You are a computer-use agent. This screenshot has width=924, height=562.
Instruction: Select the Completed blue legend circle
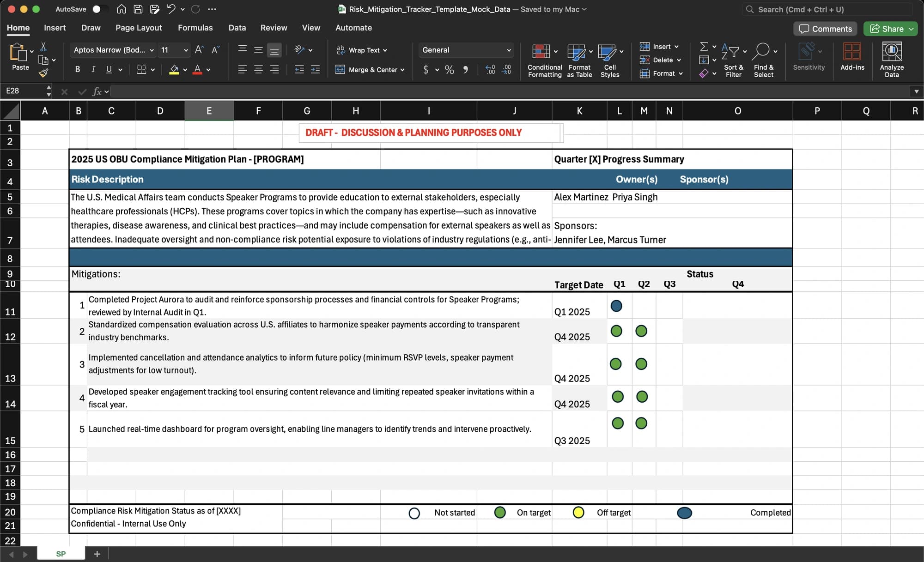(684, 513)
